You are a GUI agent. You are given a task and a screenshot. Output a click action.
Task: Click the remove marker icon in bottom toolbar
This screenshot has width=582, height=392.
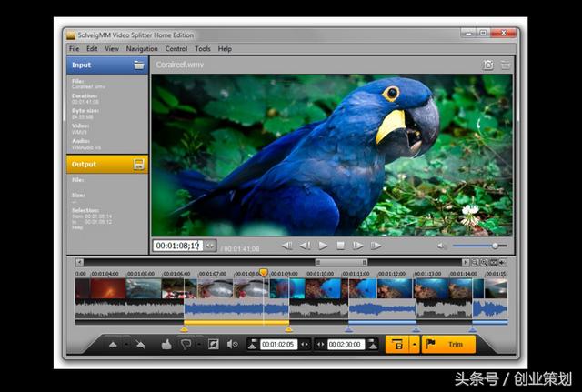point(141,345)
